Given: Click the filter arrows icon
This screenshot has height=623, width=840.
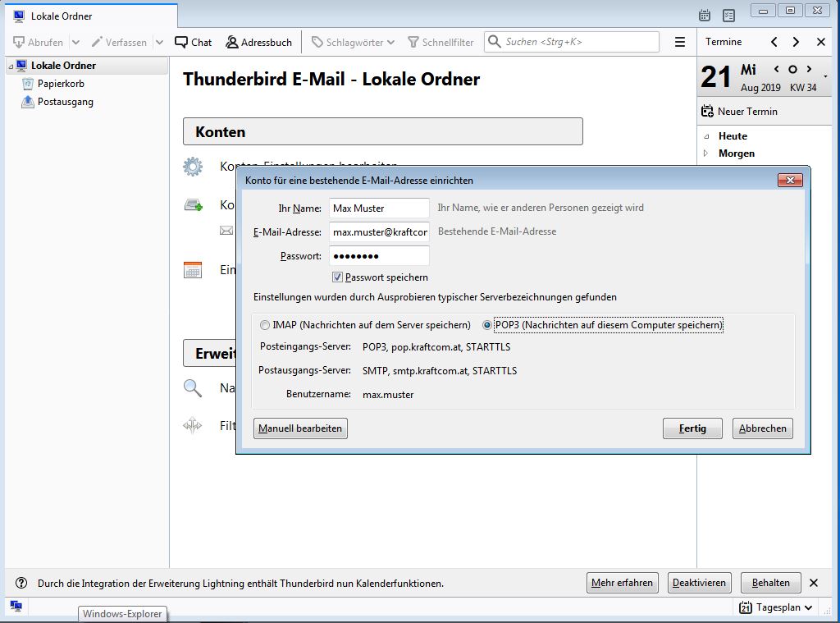Looking at the screenshot, I should click(x=192, y=426).
